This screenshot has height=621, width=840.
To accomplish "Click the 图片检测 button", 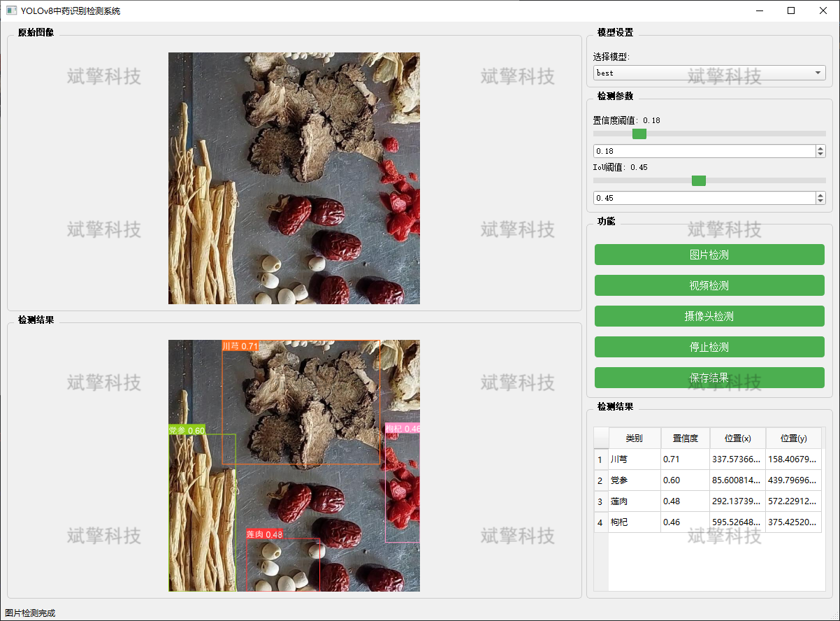I will [709, 255].
